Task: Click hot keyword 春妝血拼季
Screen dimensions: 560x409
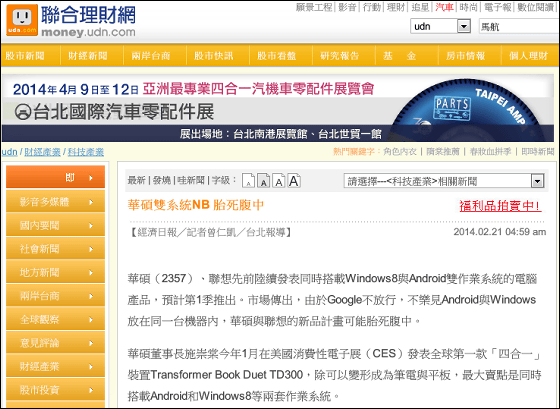Action: [x=490, y=152]
